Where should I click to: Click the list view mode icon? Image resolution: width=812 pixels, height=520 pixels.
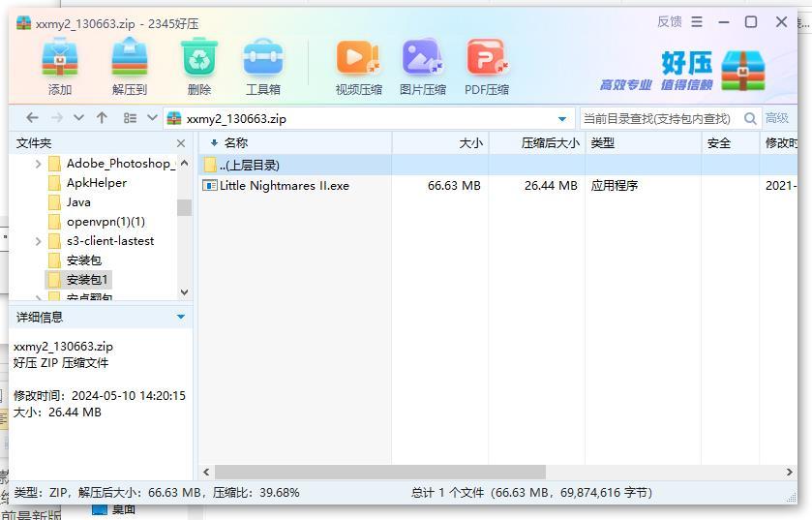click(130, 118)
